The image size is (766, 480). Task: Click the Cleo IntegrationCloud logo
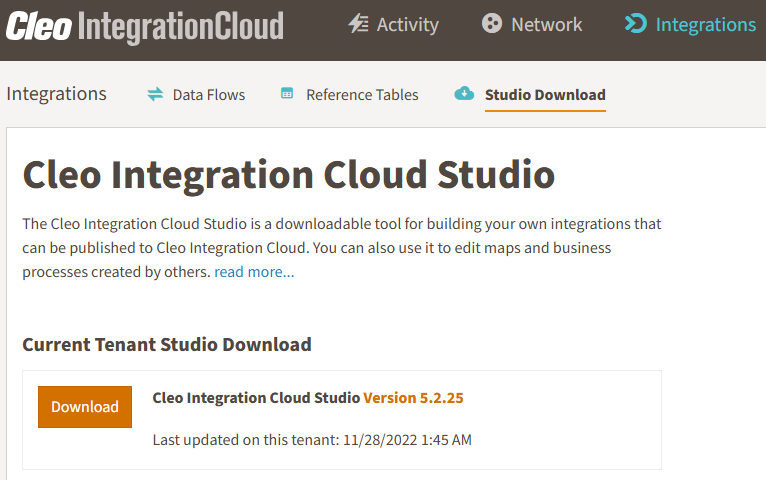point(145,26)
